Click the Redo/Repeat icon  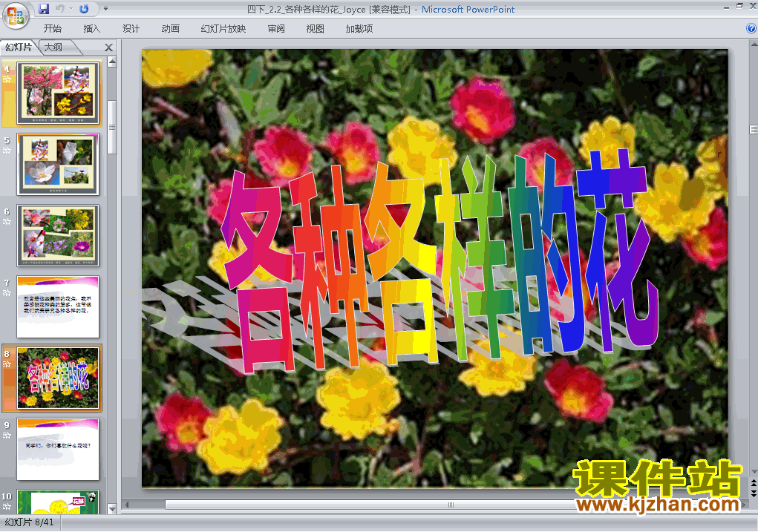click(x=84, y=9)
